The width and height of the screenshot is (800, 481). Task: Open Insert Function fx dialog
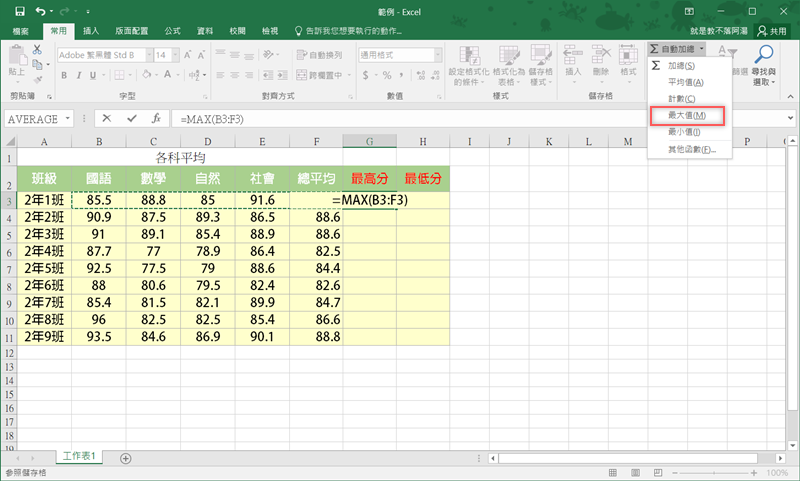click(x=156, y=118)
